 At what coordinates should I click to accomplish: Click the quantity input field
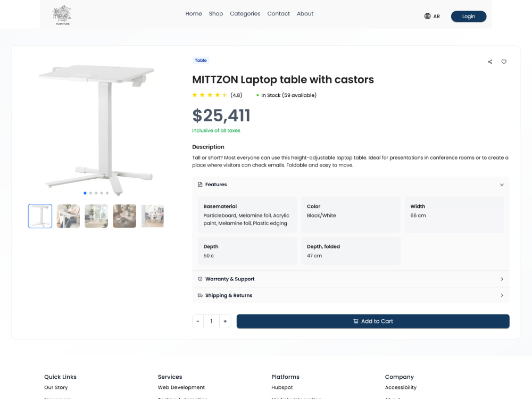[x=211, y=321]
